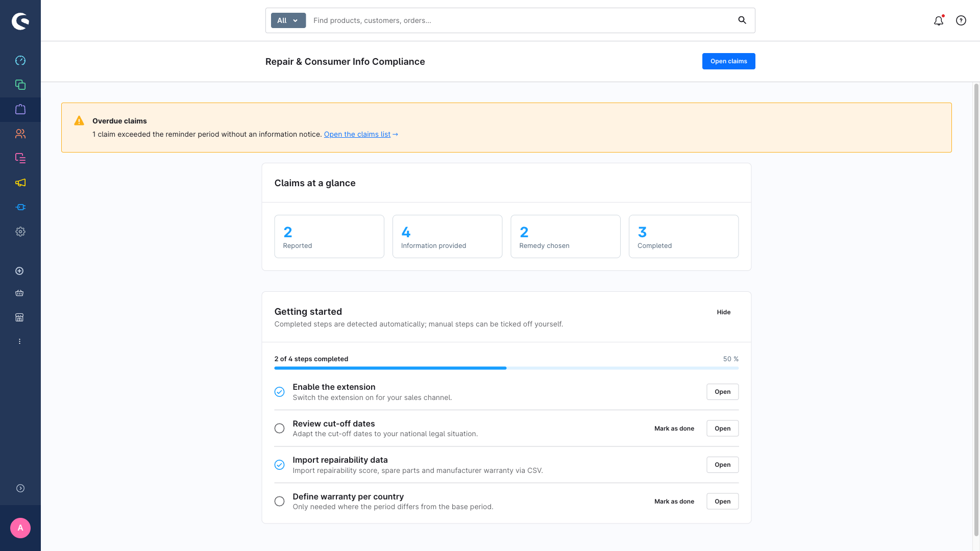Tick the Review cut-off dates circle

click(x=279, y=429)
